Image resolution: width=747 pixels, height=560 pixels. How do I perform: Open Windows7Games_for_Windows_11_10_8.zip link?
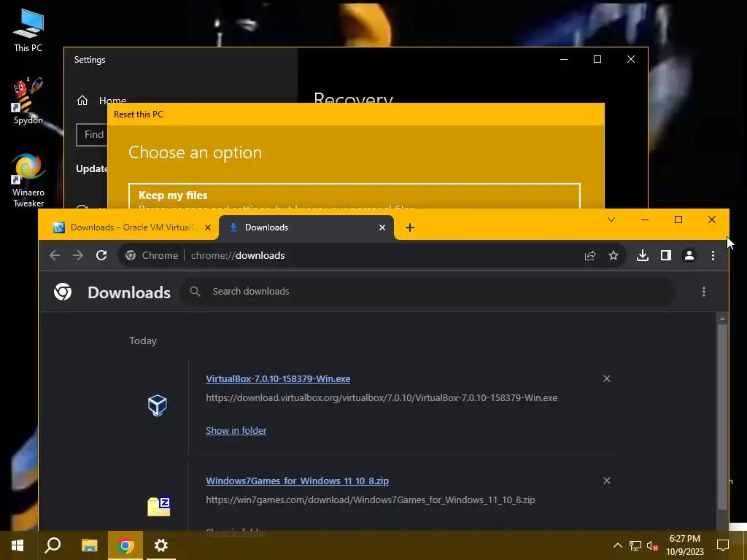(x=298, y=481)
